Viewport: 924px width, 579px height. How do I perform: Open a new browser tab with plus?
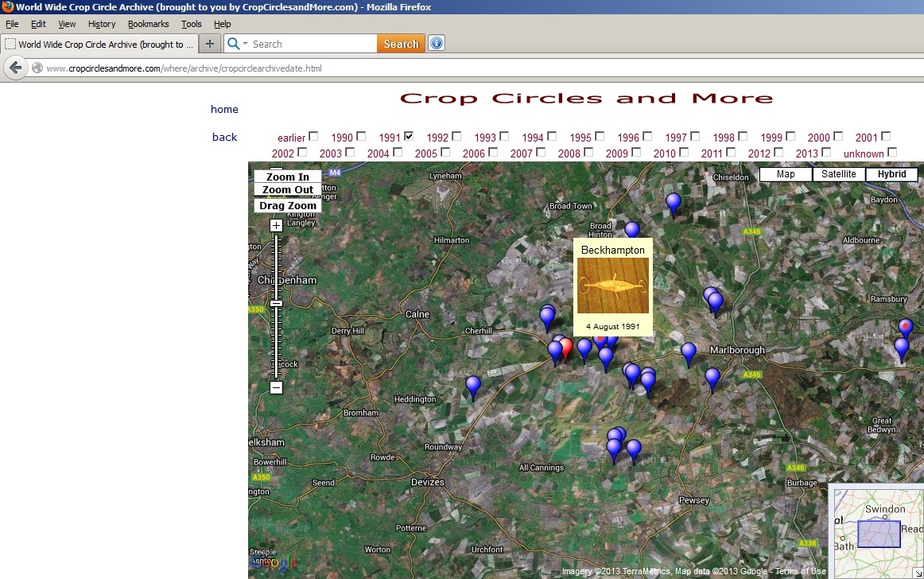210,44
